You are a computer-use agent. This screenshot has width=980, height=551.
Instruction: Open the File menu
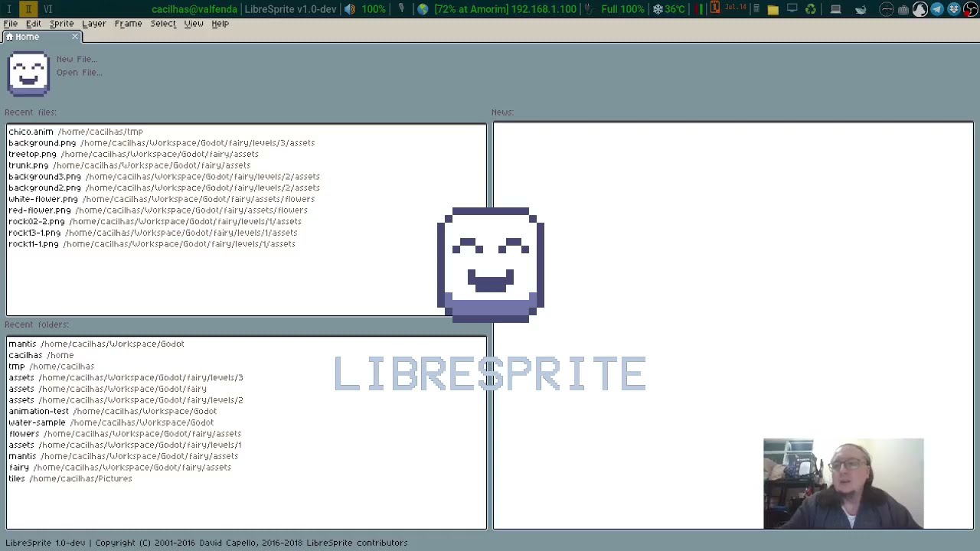click(x=11, y=24)
